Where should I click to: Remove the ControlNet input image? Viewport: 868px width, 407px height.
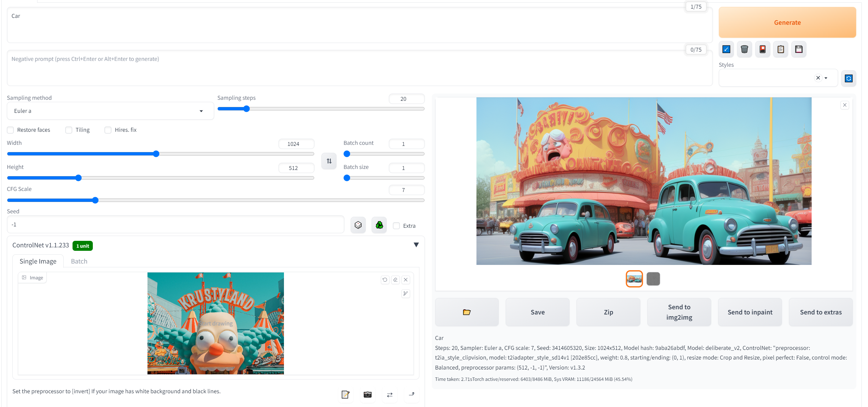pos(406,280)
